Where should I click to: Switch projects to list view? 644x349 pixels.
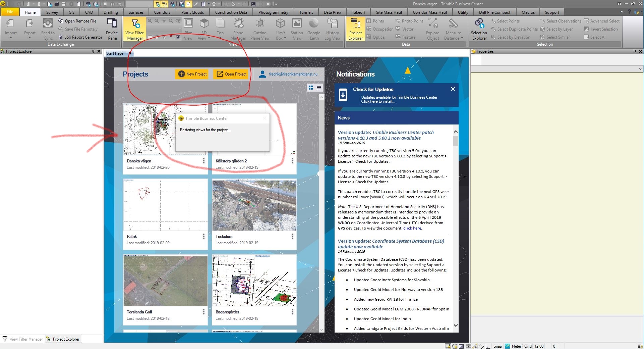319,88
